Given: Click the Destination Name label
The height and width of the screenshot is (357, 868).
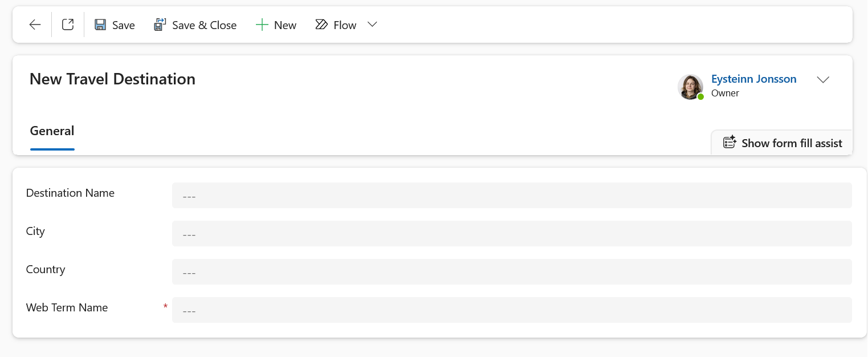Looking at the screenshot, I should click(x=70, y=193).
